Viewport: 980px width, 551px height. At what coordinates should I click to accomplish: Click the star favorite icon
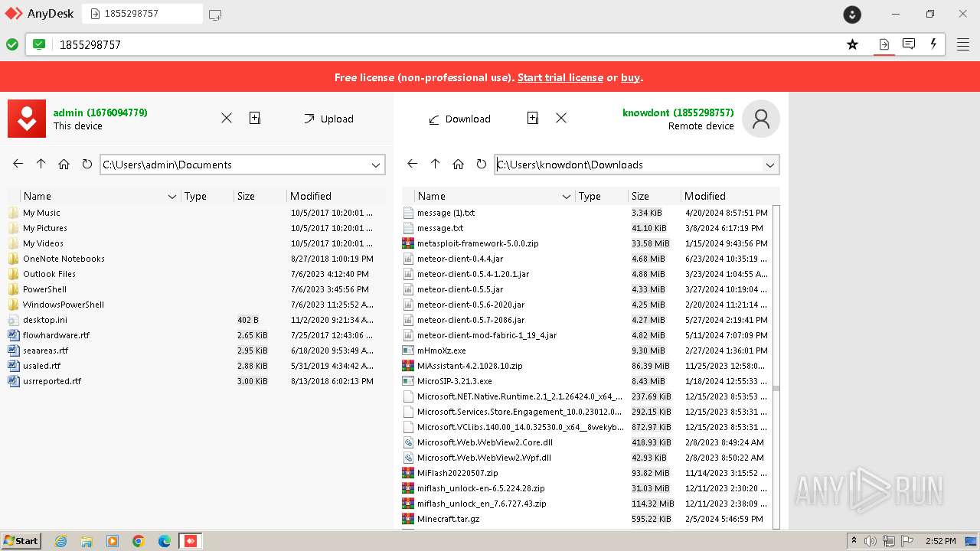pos(852,44)
